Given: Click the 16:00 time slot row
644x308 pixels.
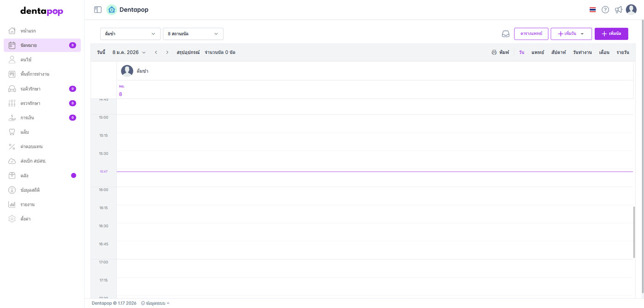Looking at the screenshot, I should click(x=374, y=196).
